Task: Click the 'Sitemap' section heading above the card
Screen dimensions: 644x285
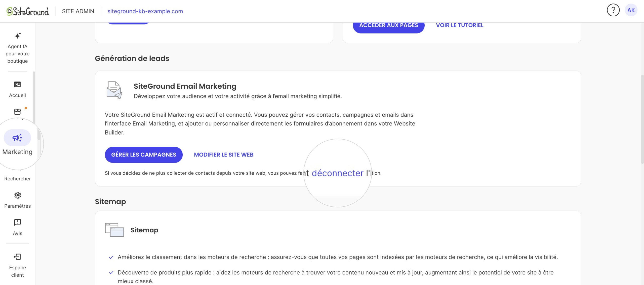Action: pyautogui.click(x=110, y=202)
